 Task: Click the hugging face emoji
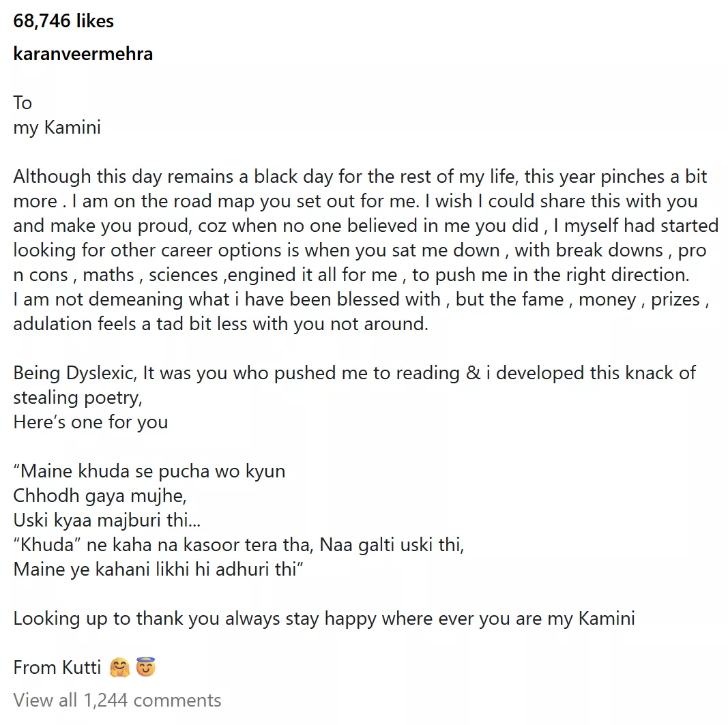tap(119, 667)
